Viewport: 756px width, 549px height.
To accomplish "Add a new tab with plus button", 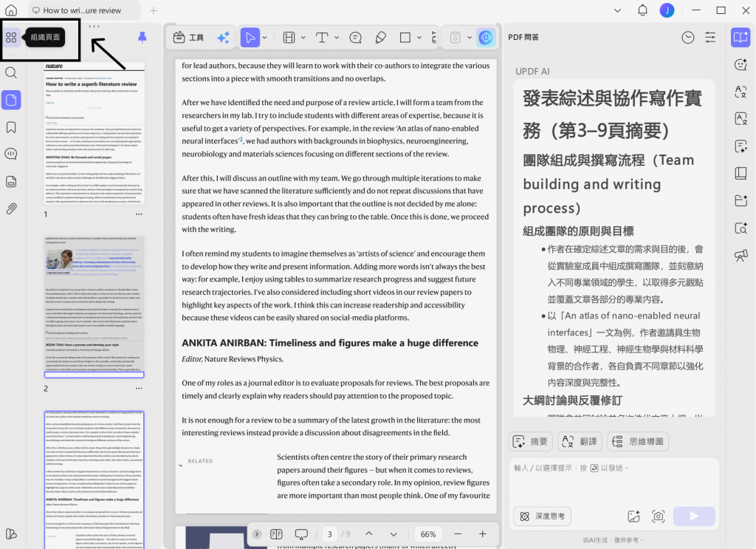I will click(154, 10).
